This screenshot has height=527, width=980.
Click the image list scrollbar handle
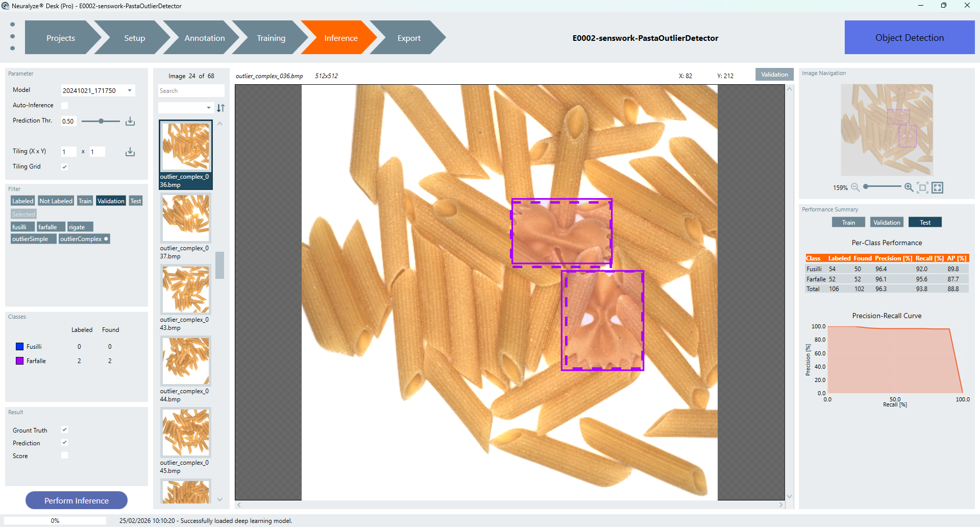coord(219,265)
